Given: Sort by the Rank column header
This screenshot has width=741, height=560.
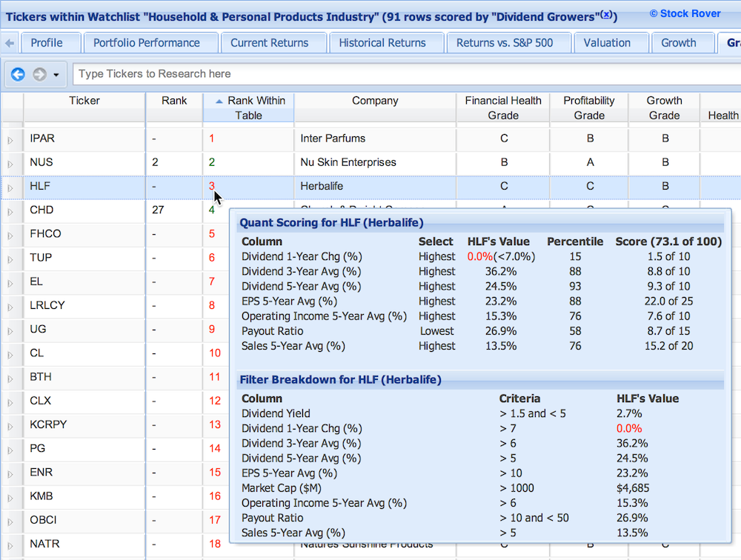Looking at the screenshot, I should tap(174, 107).
